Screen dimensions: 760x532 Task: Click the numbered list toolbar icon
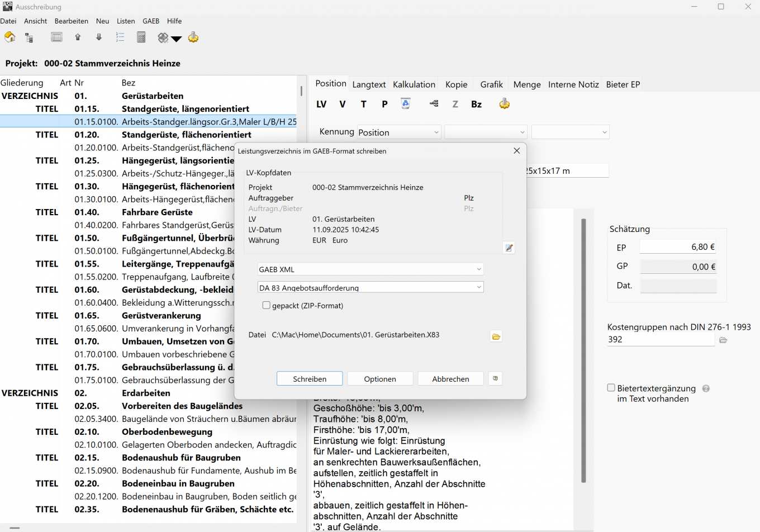click(x=120, y=37)
